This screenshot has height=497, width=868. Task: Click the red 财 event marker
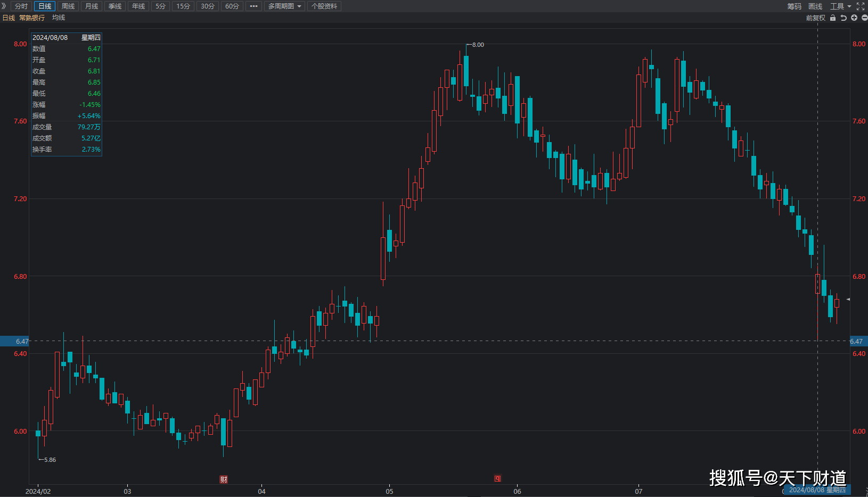[x=224, y=479]
